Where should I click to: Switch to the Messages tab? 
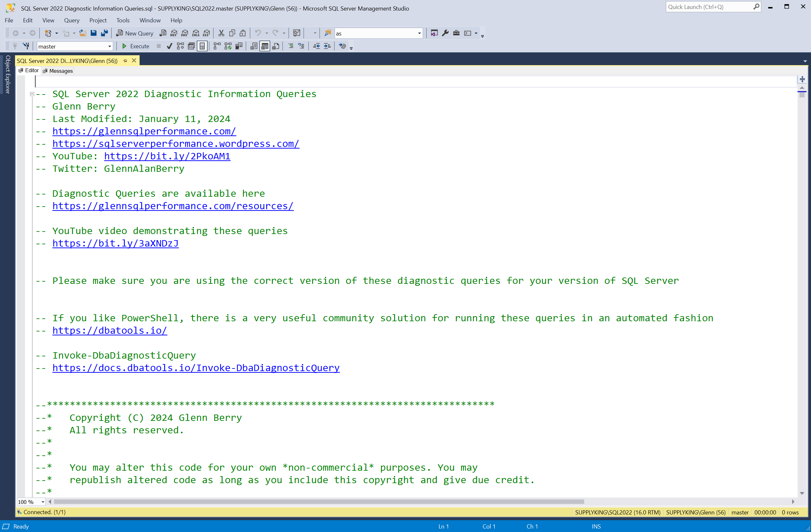(x=58, y=71)
